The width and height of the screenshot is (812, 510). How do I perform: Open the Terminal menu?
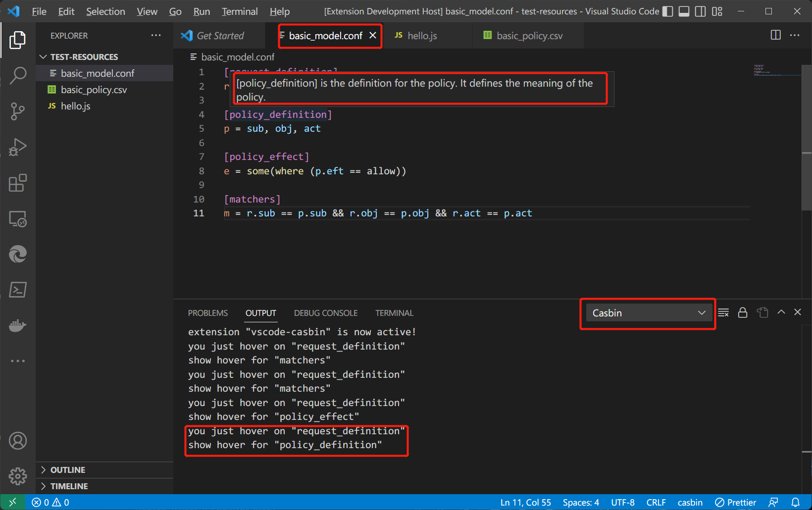240,11
